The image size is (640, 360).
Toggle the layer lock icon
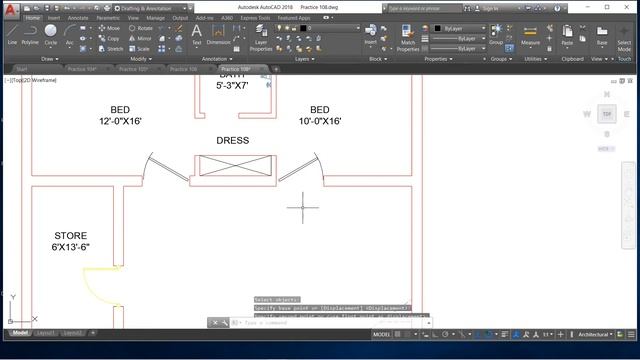pos(294,28)
